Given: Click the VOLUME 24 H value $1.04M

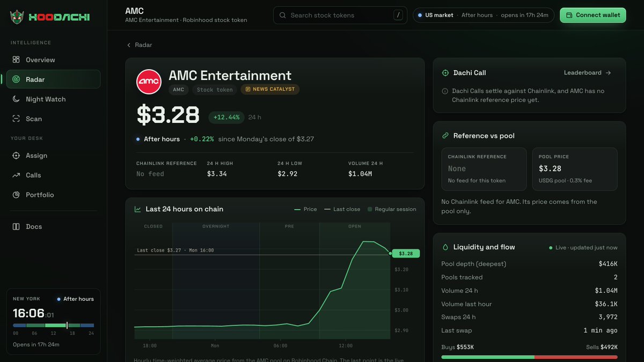Looking at the screenshot, I should [x=360, y=174].
